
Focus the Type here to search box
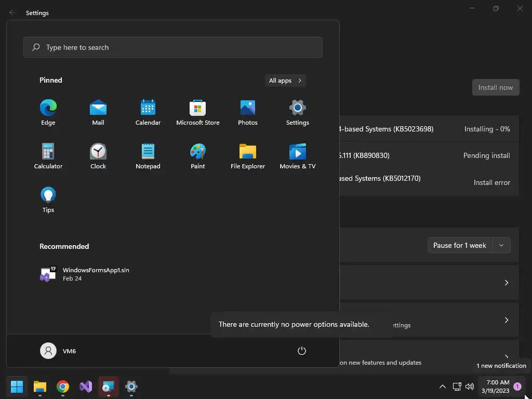[x=173, y=47]
